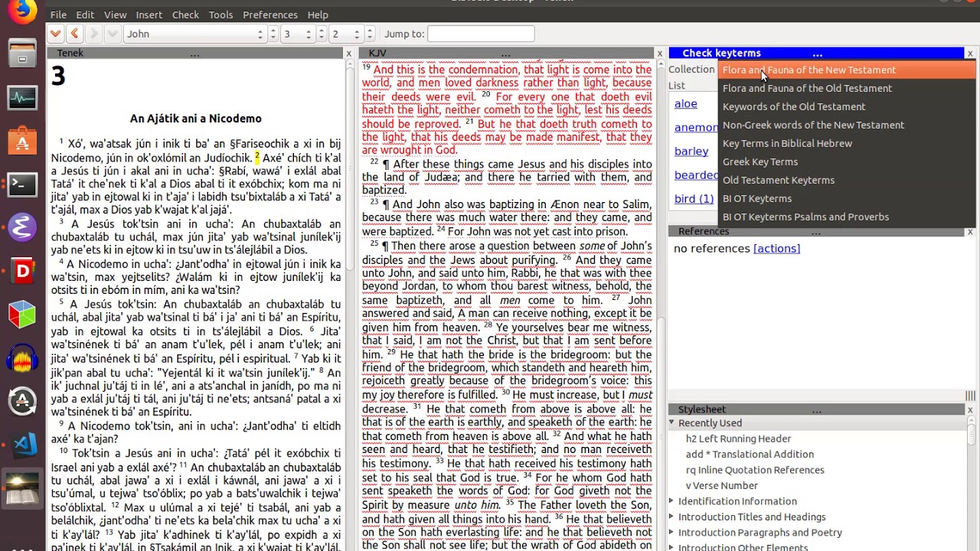Open the Help menu

[318, 15]
